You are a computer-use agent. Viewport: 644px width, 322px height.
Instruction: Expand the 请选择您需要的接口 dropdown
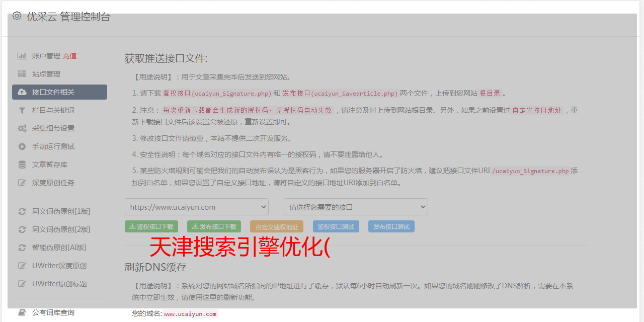coord(356,207)
